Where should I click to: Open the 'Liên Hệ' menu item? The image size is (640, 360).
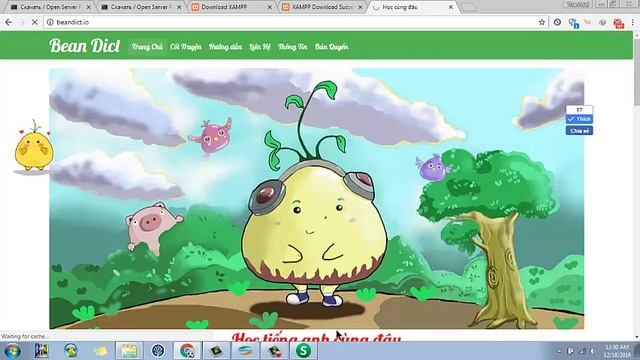point(260,47)
